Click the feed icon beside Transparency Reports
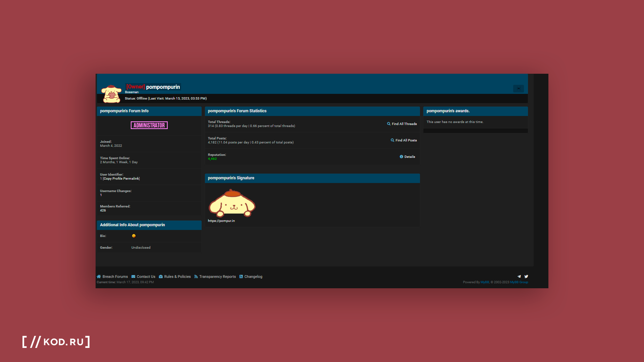Viewport: 644px width, 362px height. pos(196,277)
